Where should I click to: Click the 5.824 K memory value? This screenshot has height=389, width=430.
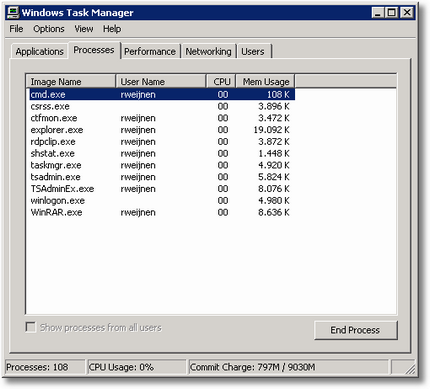(x=274, y=177)
